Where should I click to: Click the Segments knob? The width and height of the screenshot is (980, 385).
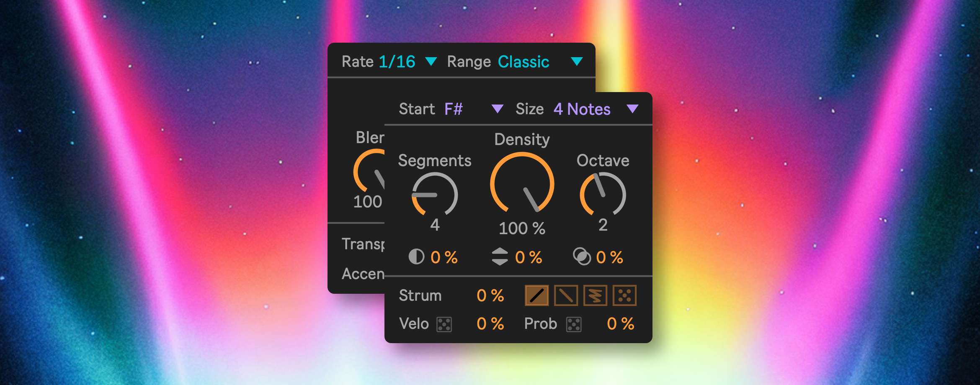coord(435,195)
